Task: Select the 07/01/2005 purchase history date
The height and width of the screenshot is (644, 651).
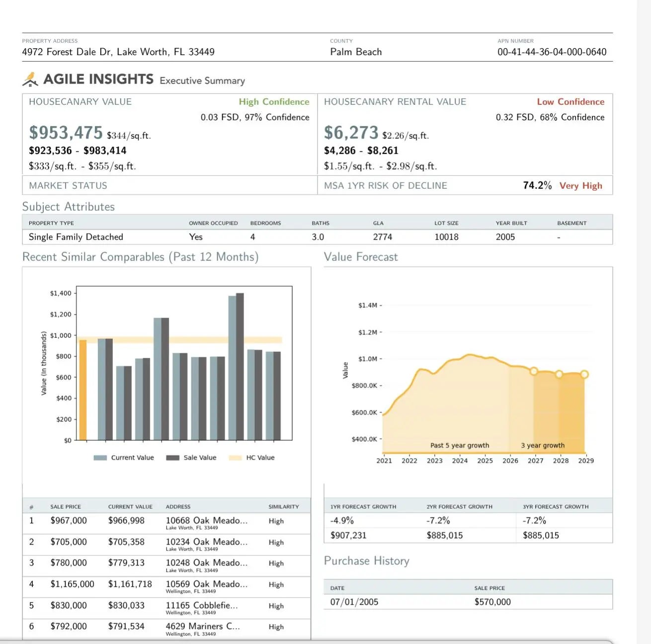Action: [354, 602]
